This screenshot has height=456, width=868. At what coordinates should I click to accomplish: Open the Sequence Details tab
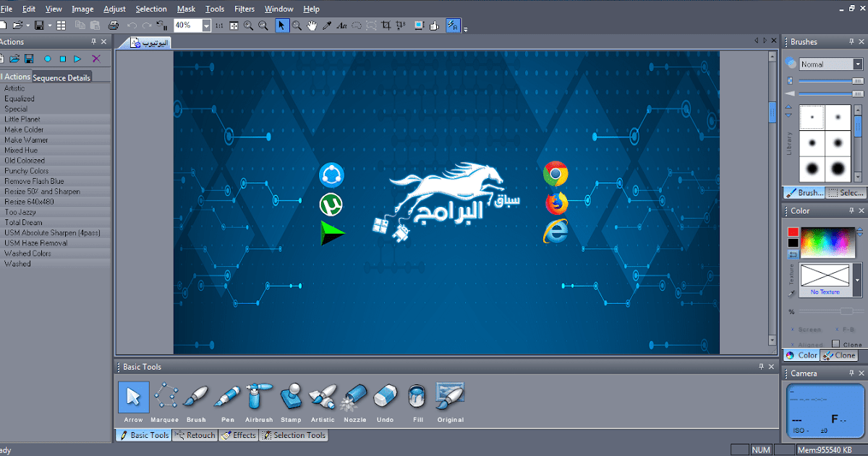(62, 77)
